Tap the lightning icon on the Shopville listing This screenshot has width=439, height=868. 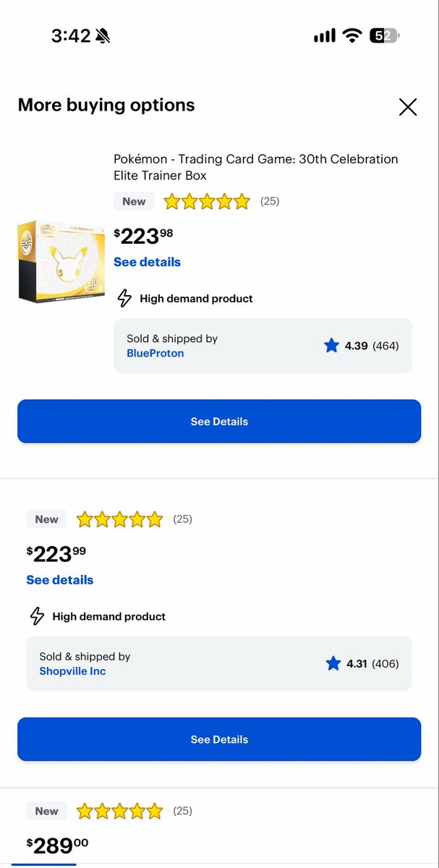coord(37,616)
